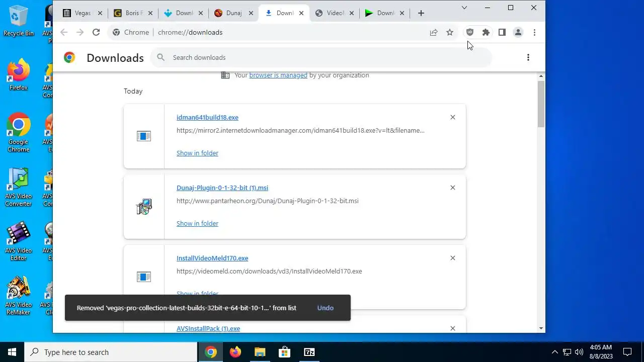Go back using the back arrow
Image resolution: width=644 pixels, height=362 pixels.
click(64, 32)
